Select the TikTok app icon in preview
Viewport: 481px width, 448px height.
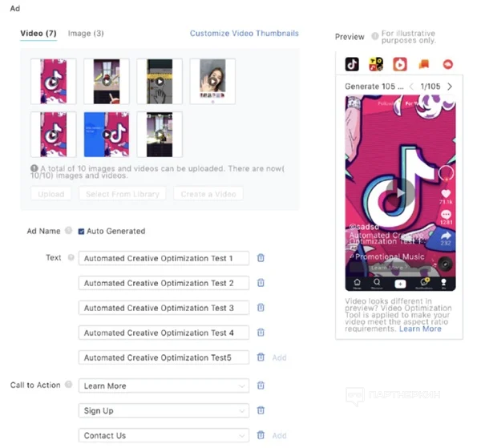point(352,64)
